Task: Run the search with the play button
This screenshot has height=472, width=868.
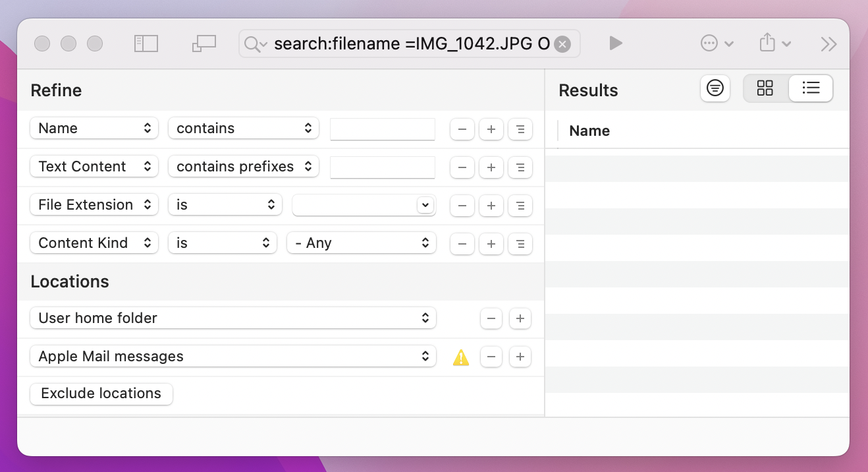Action: click(x=615, y=43)
